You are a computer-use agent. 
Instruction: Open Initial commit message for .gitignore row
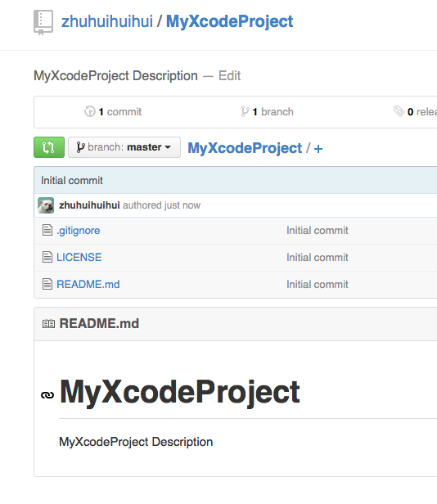coord(318,231)
